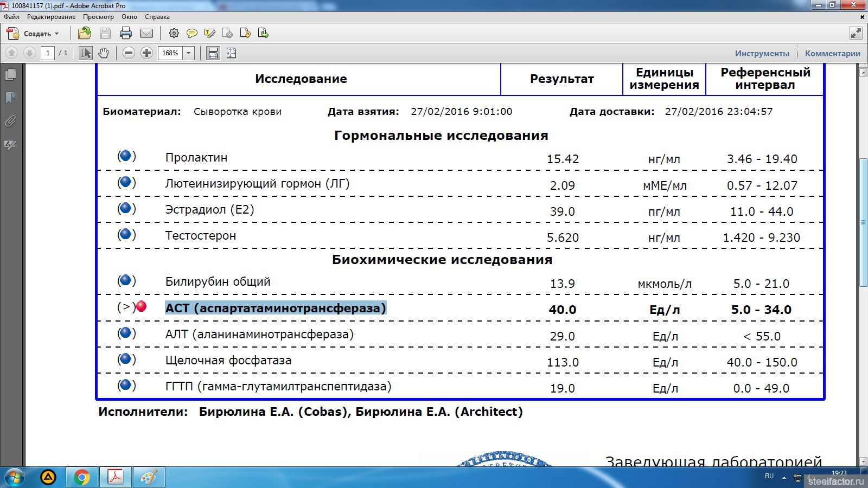Open the Просмотр menu
868x488 pixels.
click(x=98, y=17)
